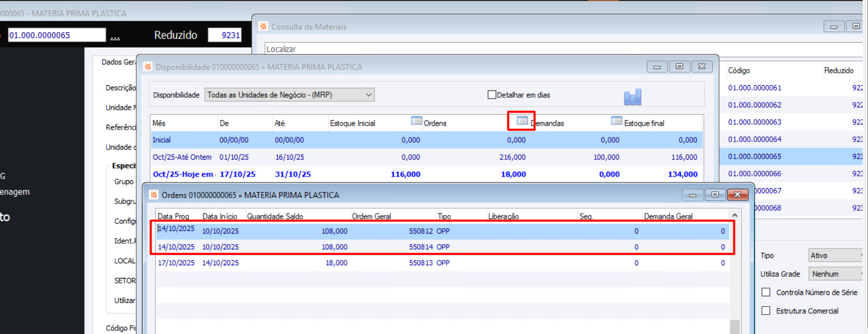Click the Reduzido field showing 9231
This screenshot has height=334, width=868.
[x=225, y=35]
